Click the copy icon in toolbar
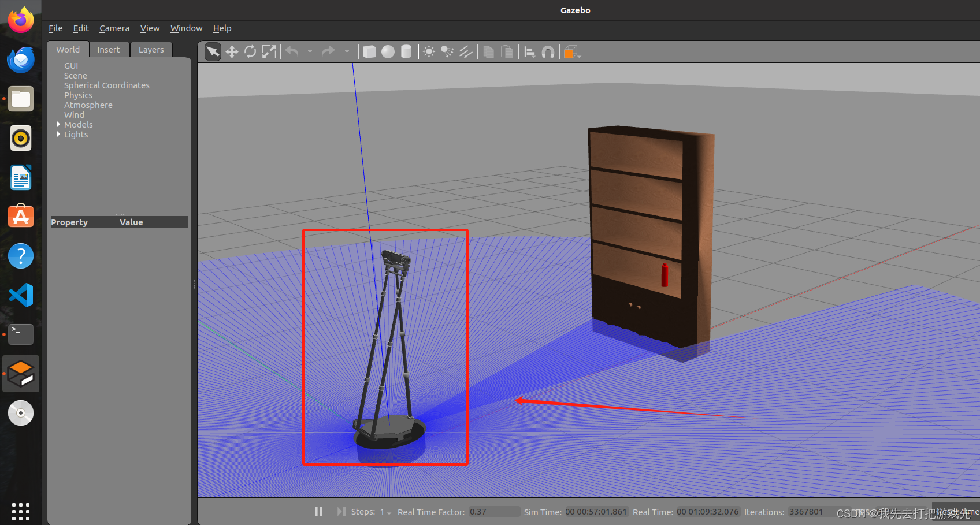 (489, 52)
